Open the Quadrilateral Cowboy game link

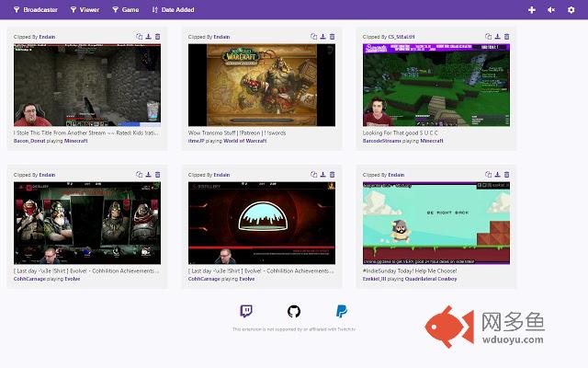[431, 279]
